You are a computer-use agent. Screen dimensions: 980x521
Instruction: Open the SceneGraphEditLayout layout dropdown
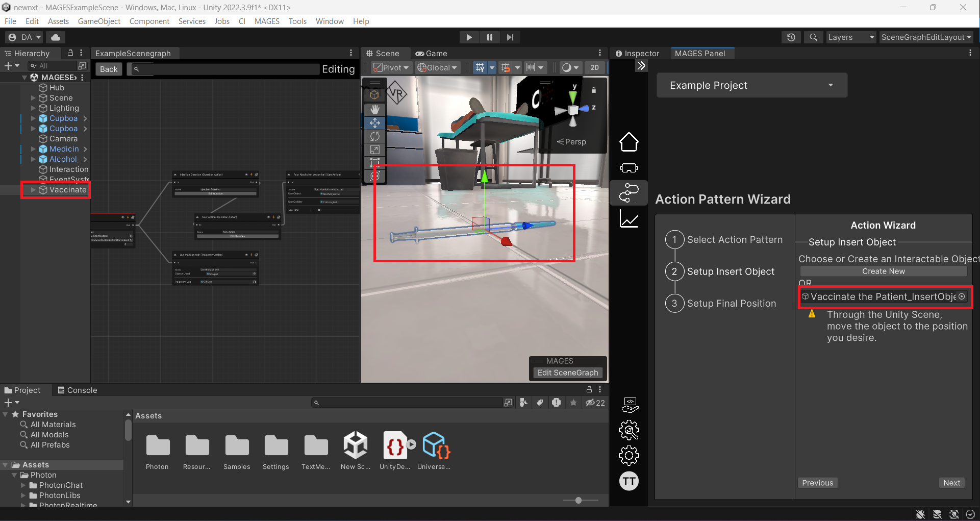[x=926, y=37]
